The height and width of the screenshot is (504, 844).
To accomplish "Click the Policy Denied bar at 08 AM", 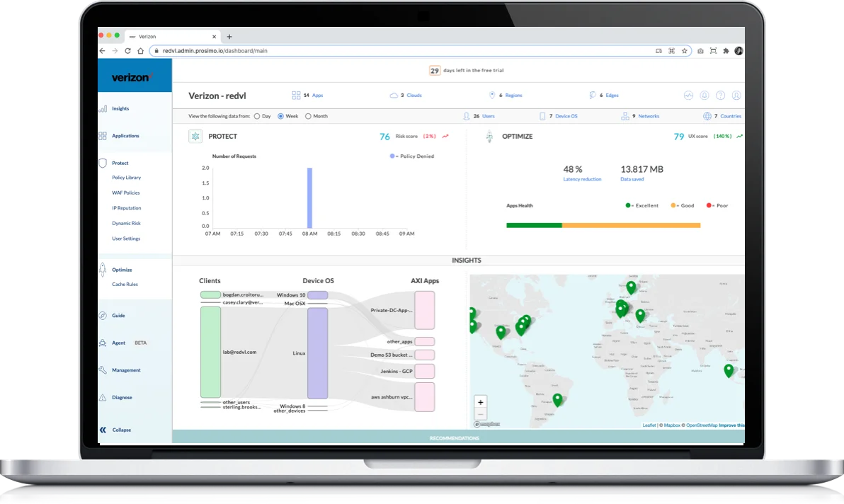I will coord(309,197).
